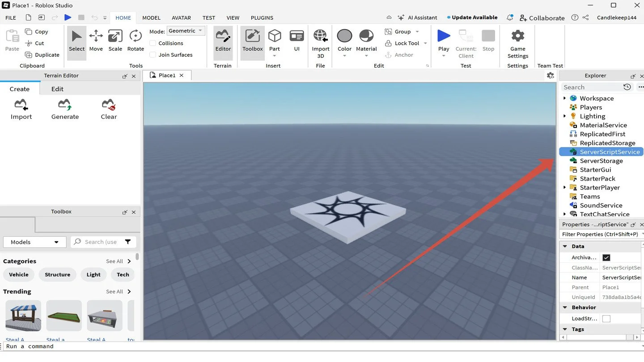Duplicate the selection with Duplicate icon
Viewport: 644px width, 362px height.
pos(29,55)
